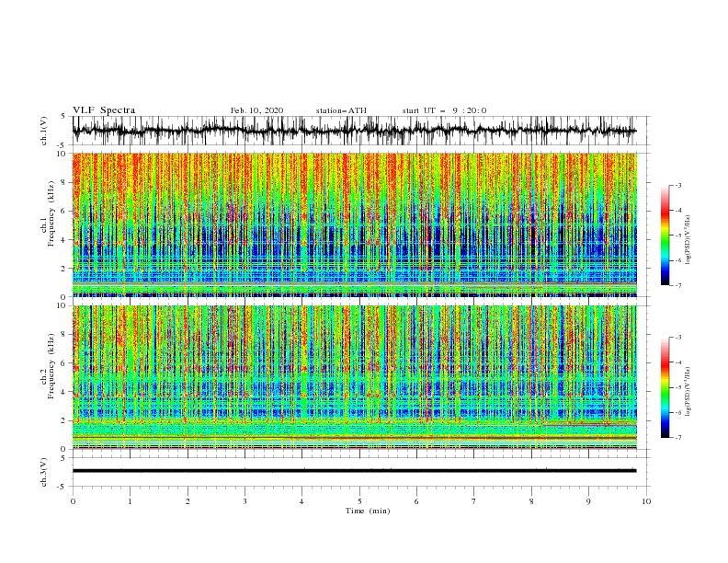
Task: Click the ch.2 frequency axis 2 kHz tick label
Action: click(x=63, y=420)
